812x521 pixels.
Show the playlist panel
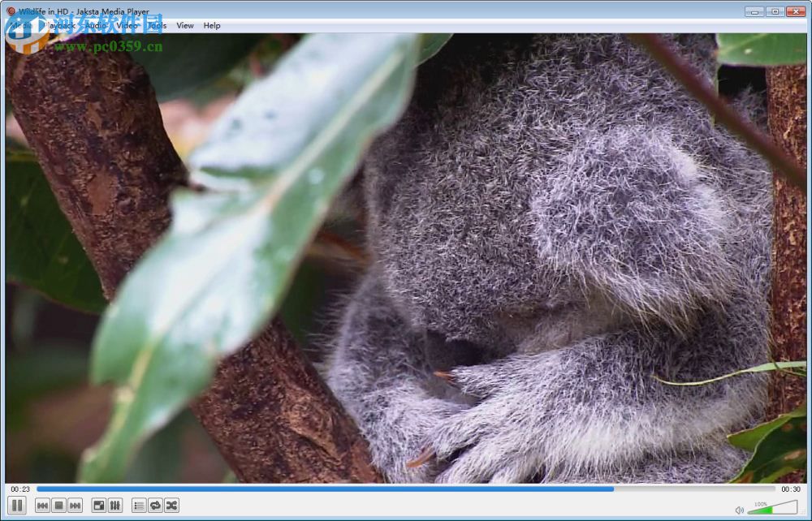(x=140, y=505)
